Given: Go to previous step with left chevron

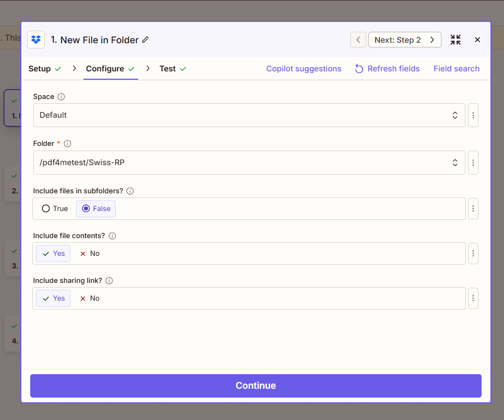Looking at the screenshot, I should click(358, 40).
